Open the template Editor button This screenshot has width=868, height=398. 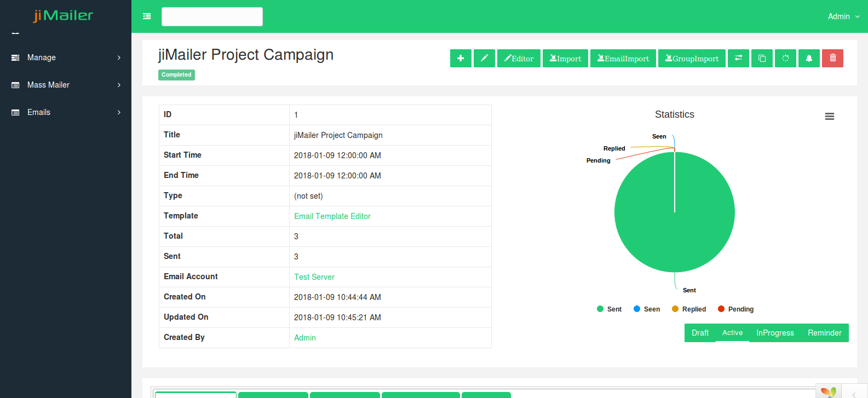pyautogui.click(x=519, y=58)
